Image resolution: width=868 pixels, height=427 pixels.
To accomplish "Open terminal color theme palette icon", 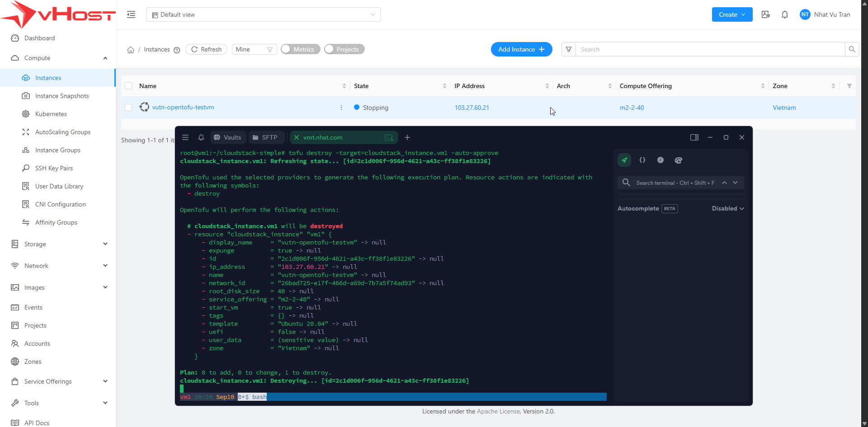I will pyautogui.click(x=679, y=160).
